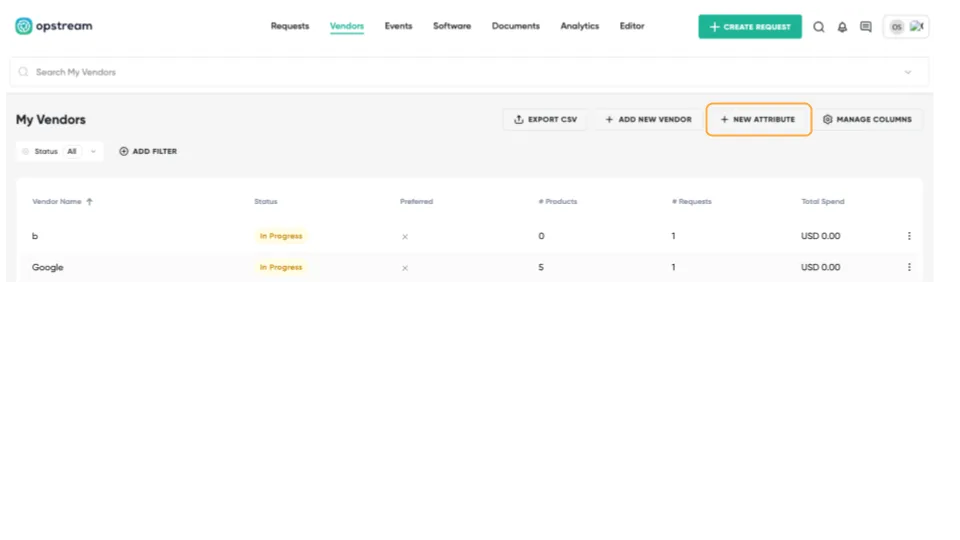Open row options for vendor Google

[x=909, y=267]
